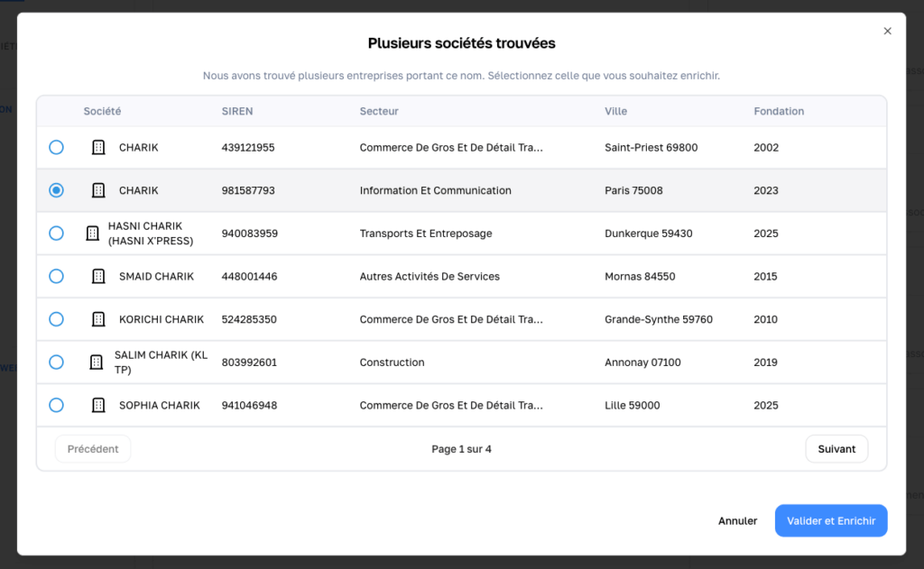Choose the KORICHI CHARIK radio option
The width and height of the screenshot is (924, 569).
[x=56, y=319]
